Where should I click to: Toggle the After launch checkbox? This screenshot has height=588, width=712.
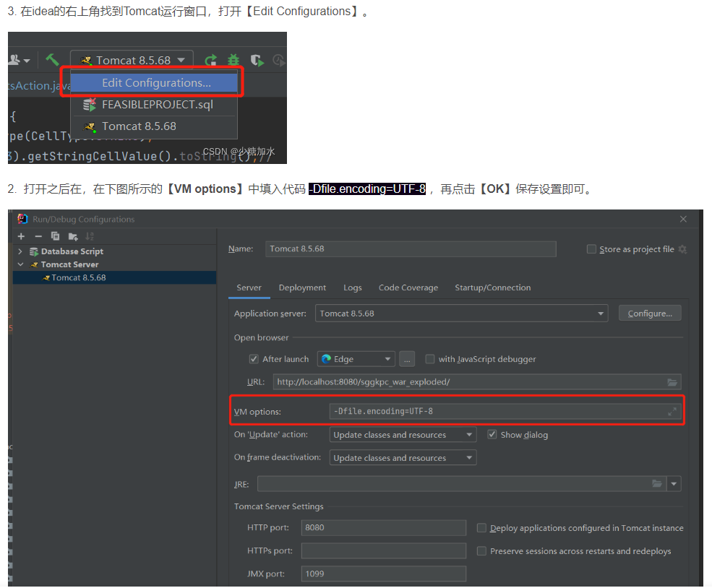tap(254, 359)
